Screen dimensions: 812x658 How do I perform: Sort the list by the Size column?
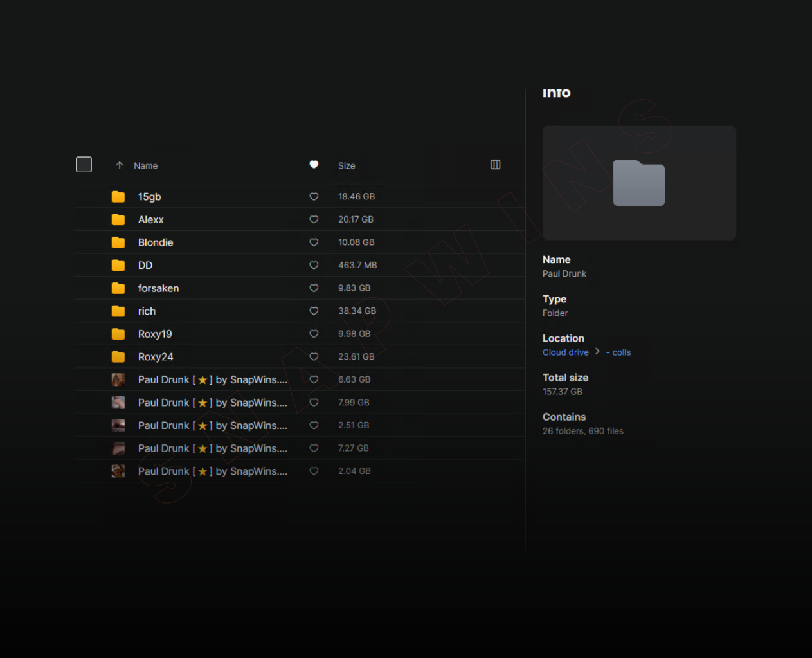[347, 166]
